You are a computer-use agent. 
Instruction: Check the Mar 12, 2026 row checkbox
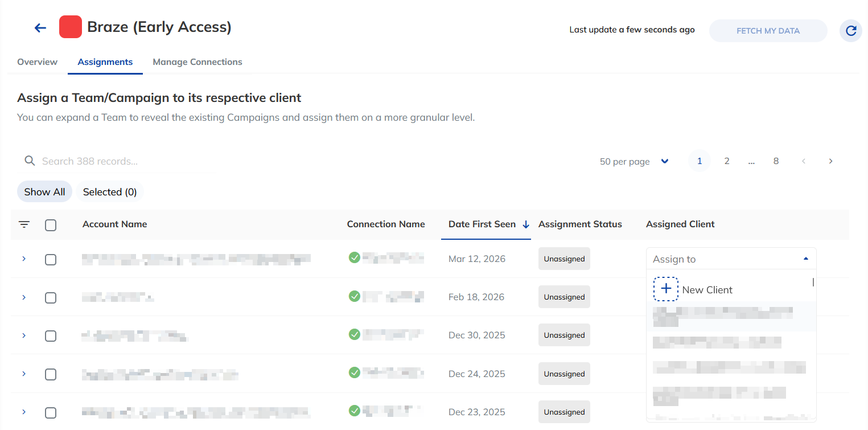point(51,259)
